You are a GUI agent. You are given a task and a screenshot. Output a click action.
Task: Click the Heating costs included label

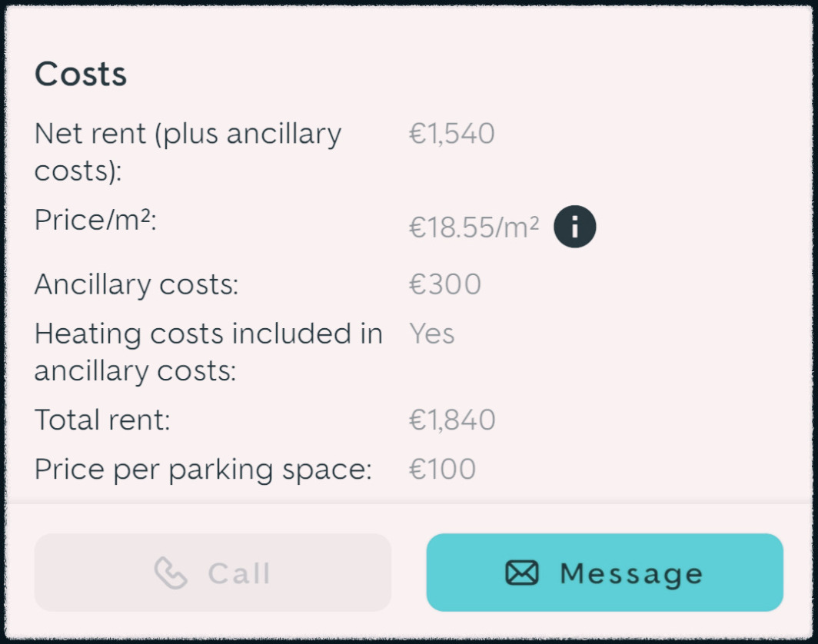pyautogui.click(x=208, y=334)
